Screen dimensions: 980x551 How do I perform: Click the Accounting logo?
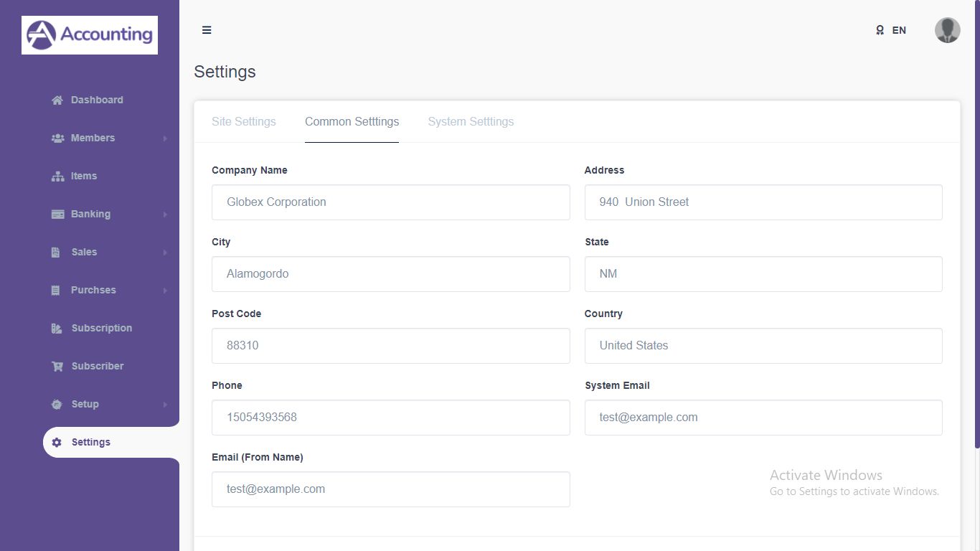(x=90, y=34)
